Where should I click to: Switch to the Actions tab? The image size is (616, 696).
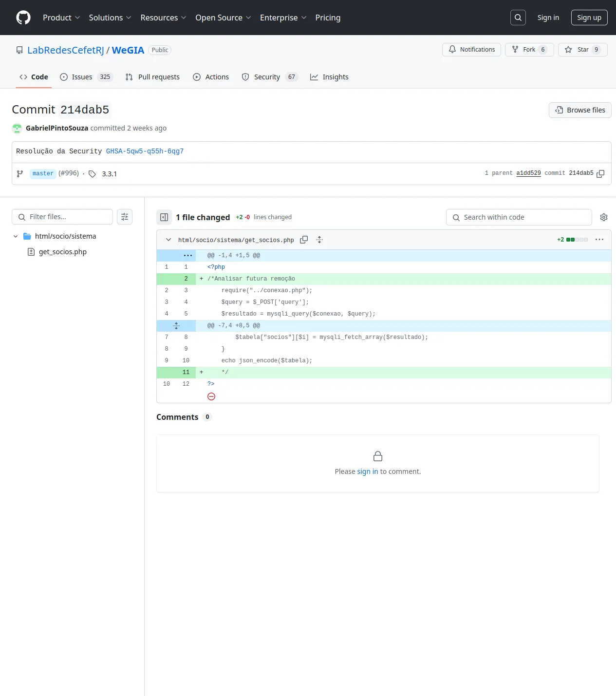pos(211,77)
